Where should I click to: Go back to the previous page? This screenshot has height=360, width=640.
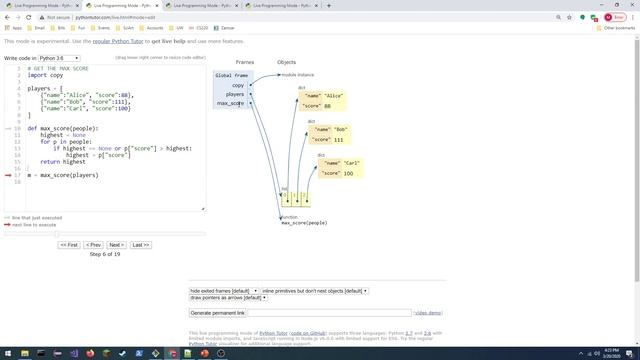click(7, 18)
